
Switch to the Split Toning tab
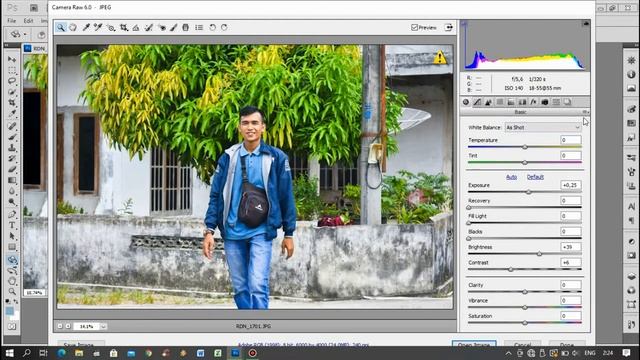click(511, 102)
